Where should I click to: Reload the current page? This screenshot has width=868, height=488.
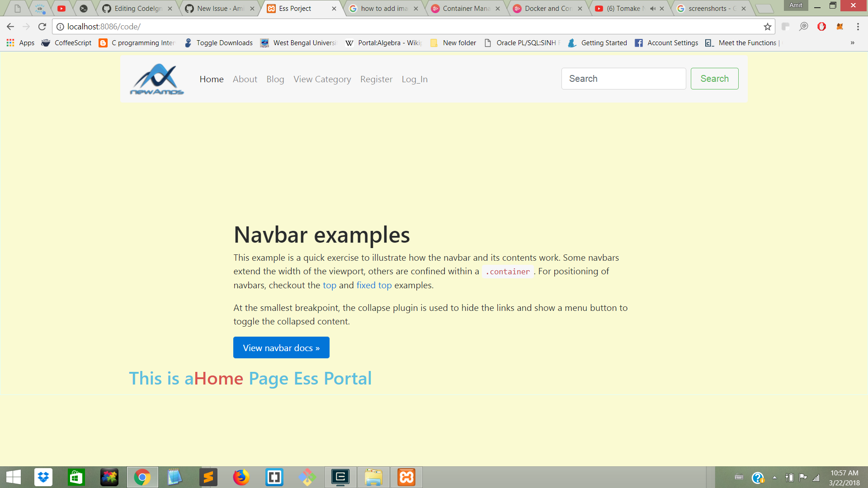click(42, 27)
